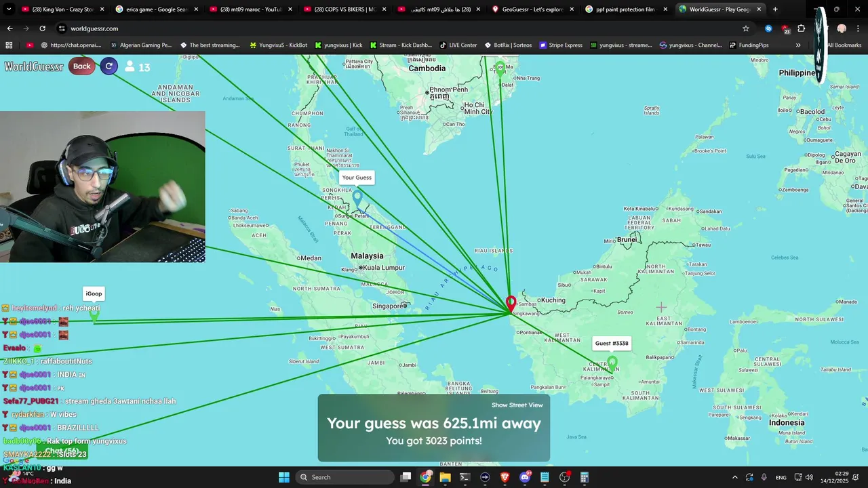Open the YouTube bookmark icon
The width and height of the screenshot is (868, 488).
click(x=30, y=45)
